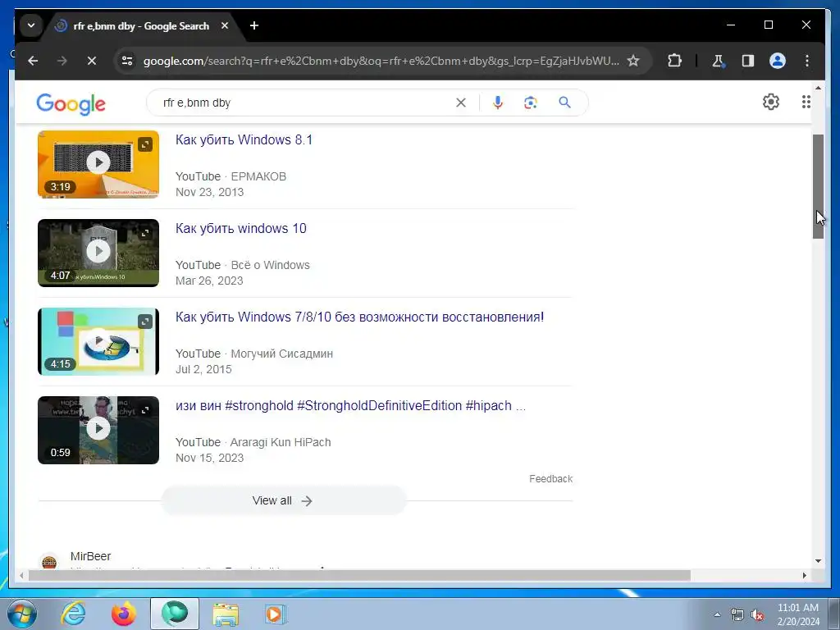View all video results

click(x=283, y=501)
